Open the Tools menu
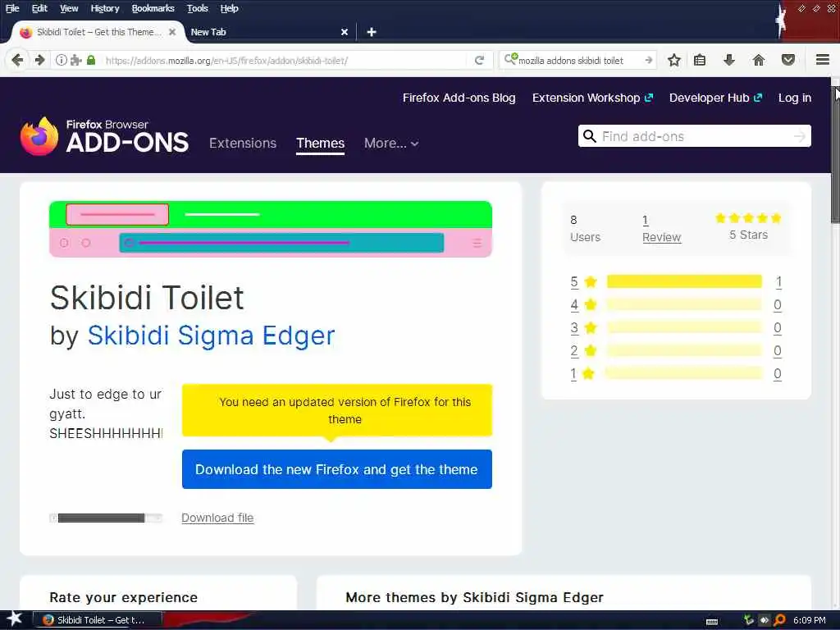 [197, 8]
